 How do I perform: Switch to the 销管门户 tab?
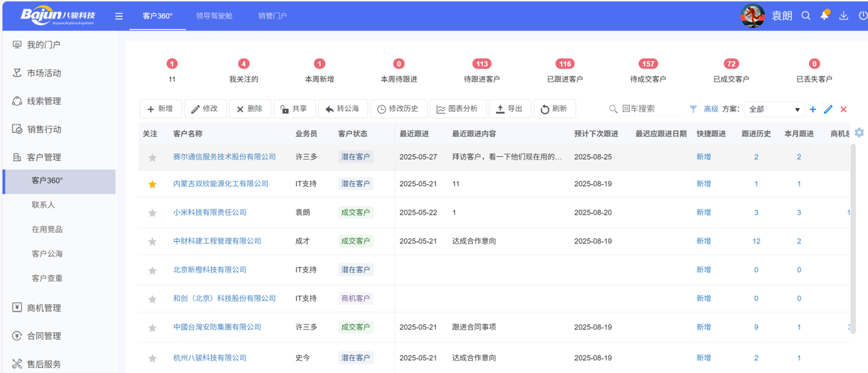click(272, 16)
